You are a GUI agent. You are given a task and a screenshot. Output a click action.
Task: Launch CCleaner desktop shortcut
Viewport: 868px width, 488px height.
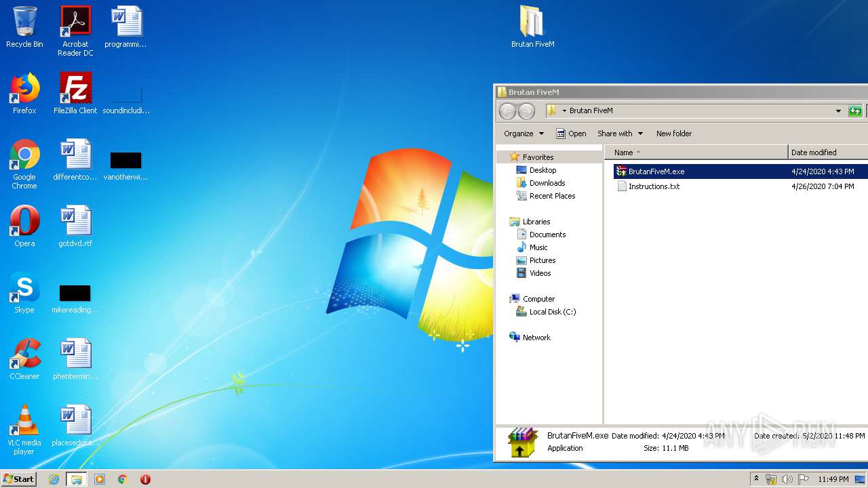tap(24, 359)
